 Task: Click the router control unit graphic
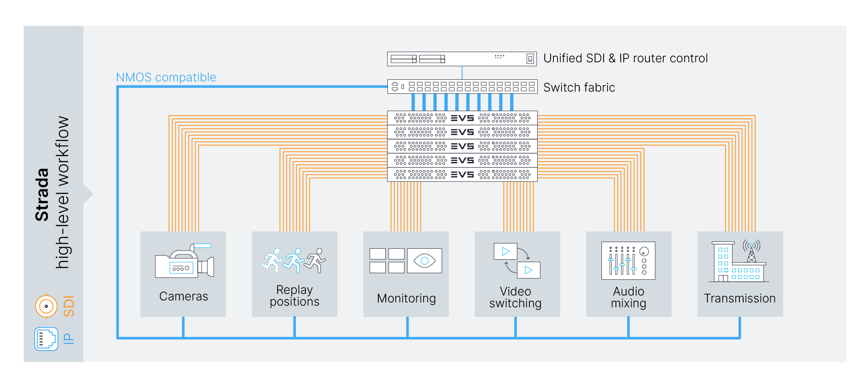pos(462,59)
